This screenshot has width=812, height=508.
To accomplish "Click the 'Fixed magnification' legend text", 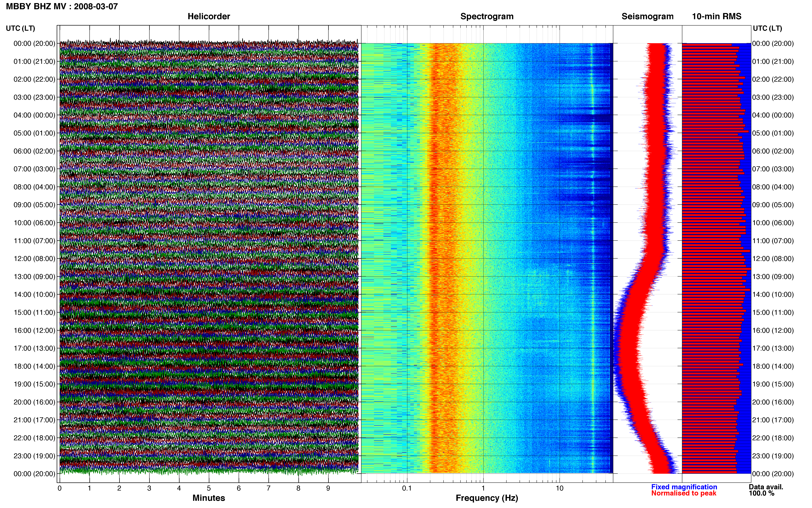I will tap(684, 487).
